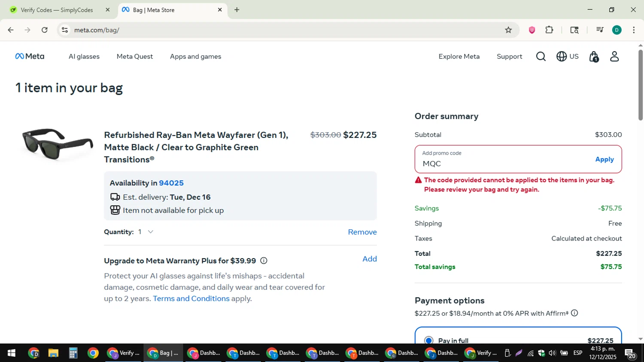This screenshot has height=362, width=644.
Task: Remove the Ray-Ban item from bag
Action: [x=362, y=232]
